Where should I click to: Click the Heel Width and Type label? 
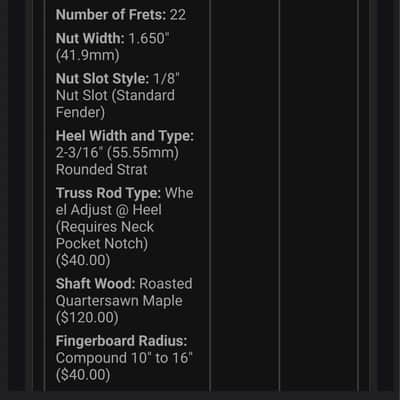(125, 136)
